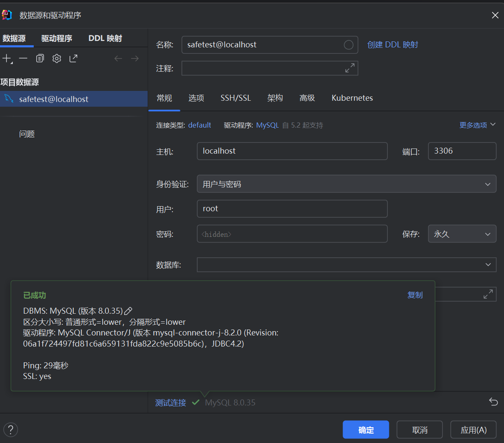Switch to the SSH/SSL tab
This screenshot has height=443, width=504.
point(236,98)
